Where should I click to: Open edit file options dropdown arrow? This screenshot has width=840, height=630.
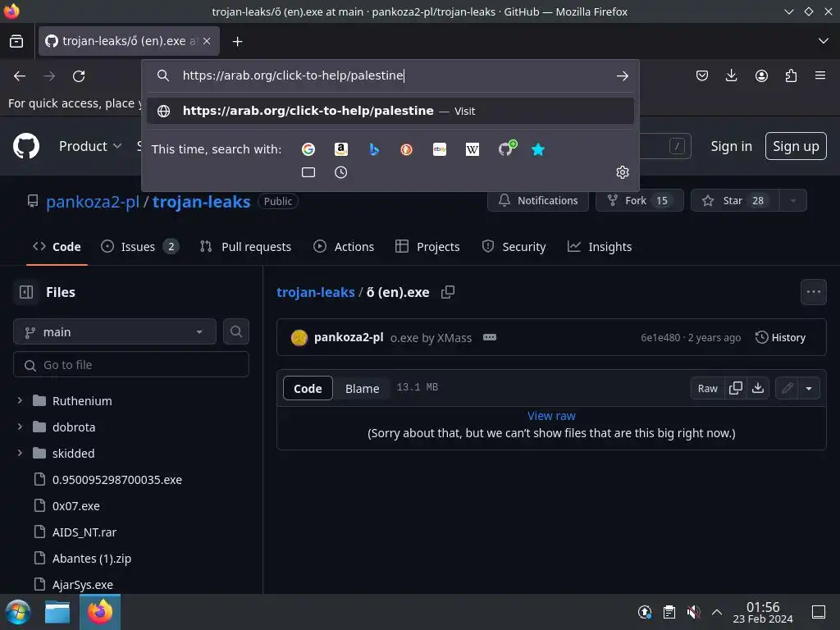(x=809, y=388)
